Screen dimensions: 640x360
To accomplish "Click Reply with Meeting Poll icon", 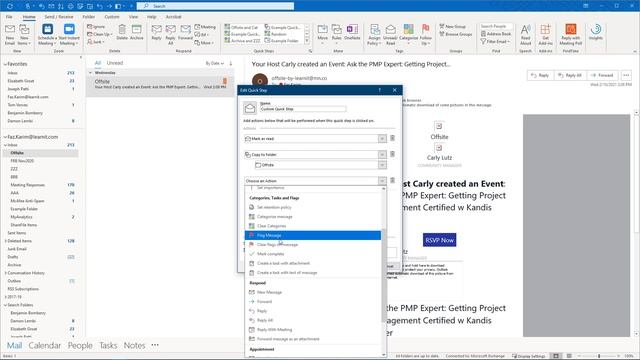I will [571, 34].
